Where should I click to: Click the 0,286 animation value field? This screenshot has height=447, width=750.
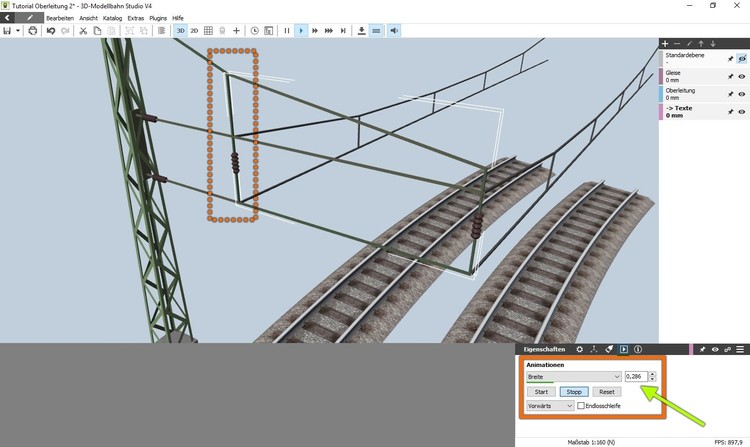[x=636, y=377]
